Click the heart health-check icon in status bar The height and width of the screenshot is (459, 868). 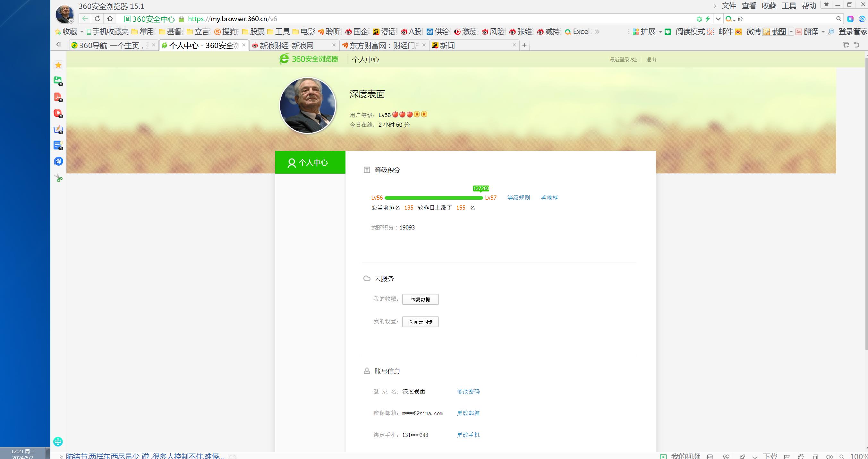point(726,456)
